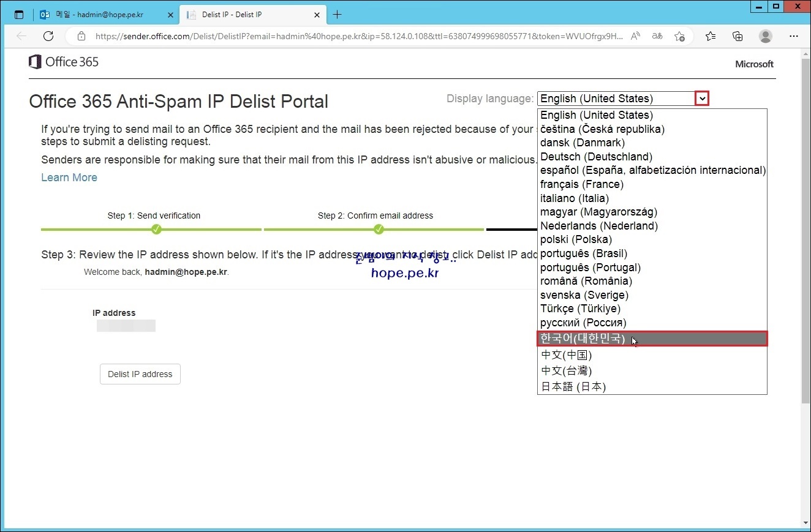Choose português (Brasil) option
811x532 pixels.
pyautogui.click(x=652, y=253)
